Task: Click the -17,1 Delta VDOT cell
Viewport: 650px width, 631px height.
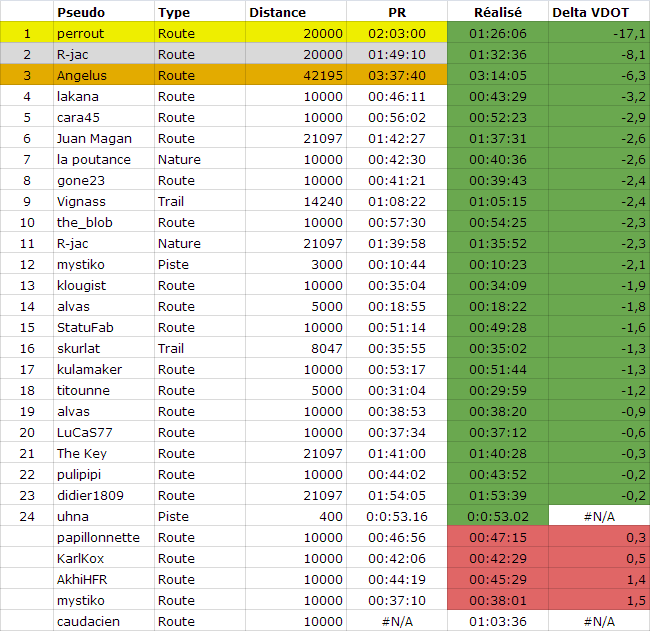Action: [599, 33]
